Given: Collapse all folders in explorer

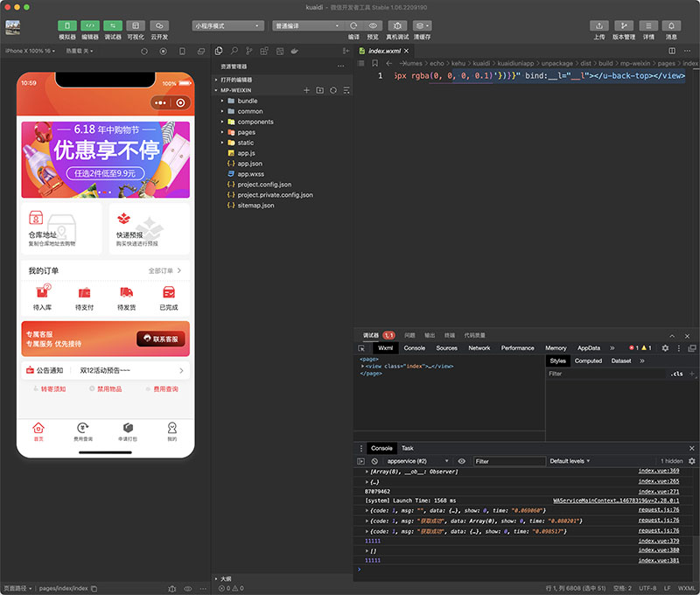Looking at the screenshot, I should pos(346,90).
